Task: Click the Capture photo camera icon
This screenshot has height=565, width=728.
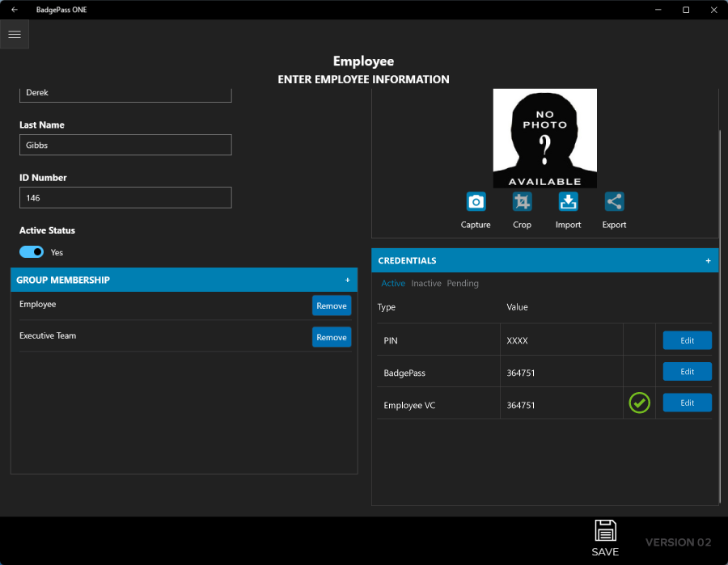Action: coord(476,202)
